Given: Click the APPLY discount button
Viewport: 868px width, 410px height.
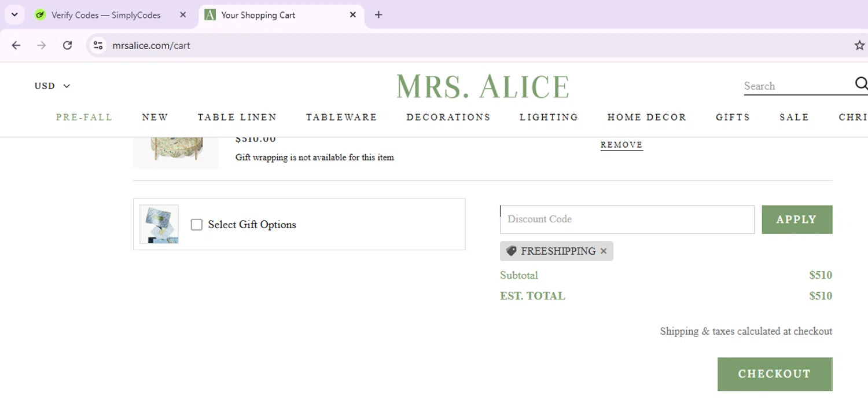Looking at the screenshot, I should pos(797,219).
